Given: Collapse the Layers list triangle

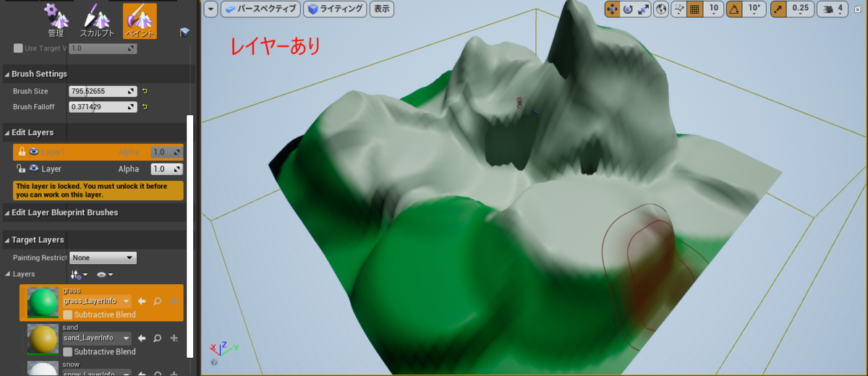Looking at the screenshot, I should coord(8,274).
